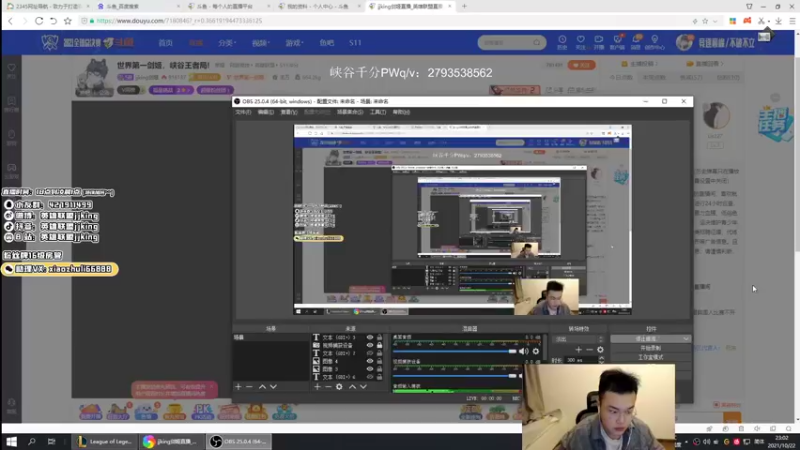The height and width of the screenshot is (450, 800).
Task: Move source up in Sources panel
Action: (352, 387)
